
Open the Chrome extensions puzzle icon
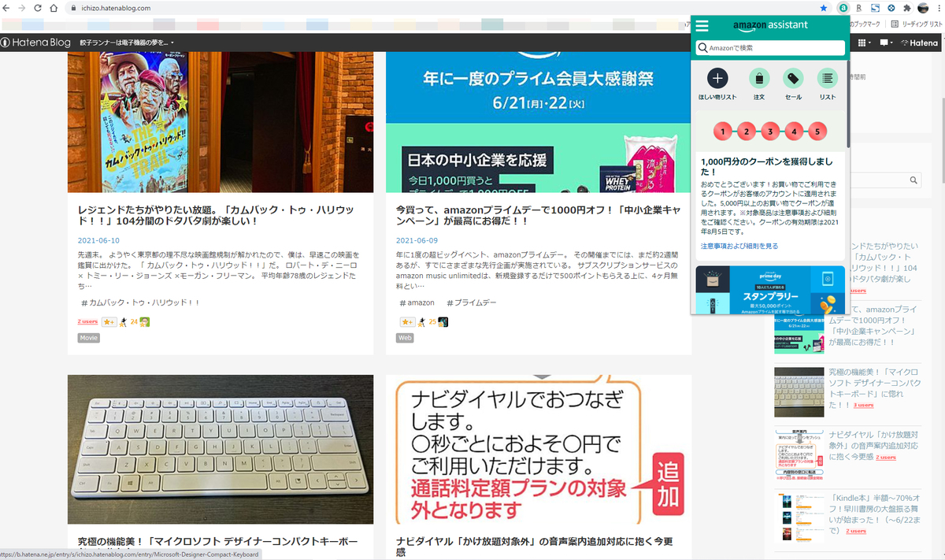[906, 8]
